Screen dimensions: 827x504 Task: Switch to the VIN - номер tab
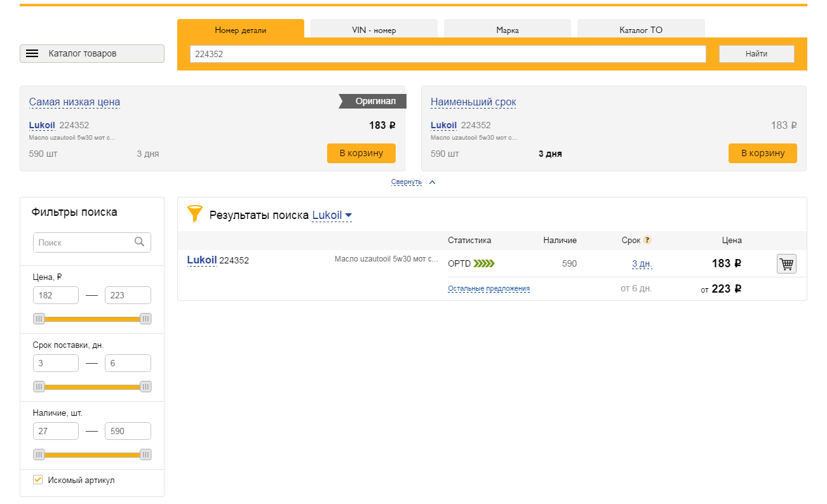point(374,30)
